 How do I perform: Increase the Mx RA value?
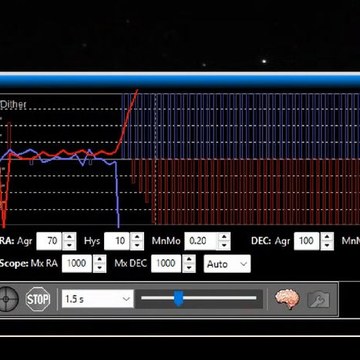tap(99, 260)
